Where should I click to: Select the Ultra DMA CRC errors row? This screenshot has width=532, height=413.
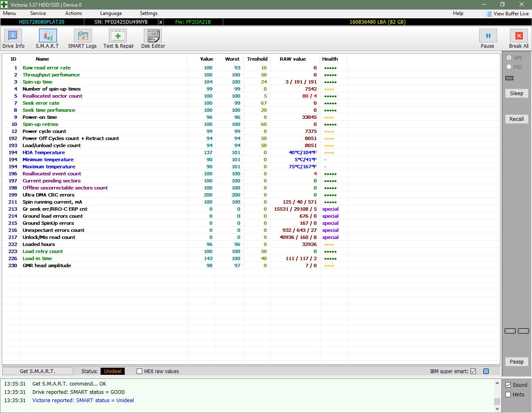click(251, 195)
